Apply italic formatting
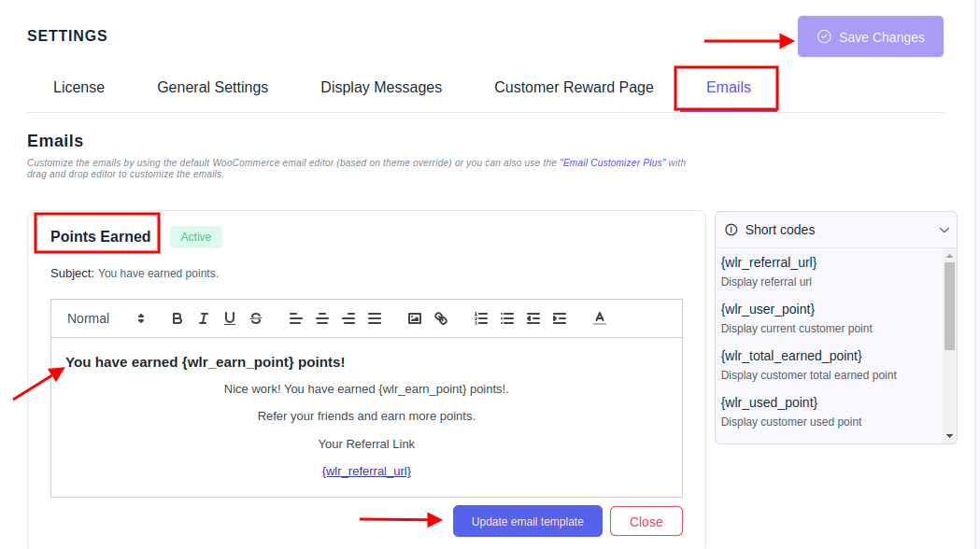This screenshot has width=980, height=549. click(204, 318)
